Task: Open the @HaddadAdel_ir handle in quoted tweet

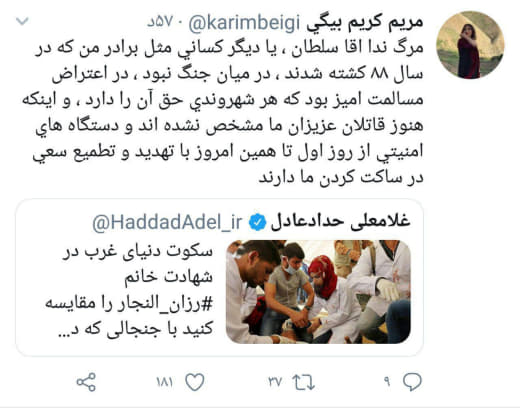Action: click(x=167, y=222)
